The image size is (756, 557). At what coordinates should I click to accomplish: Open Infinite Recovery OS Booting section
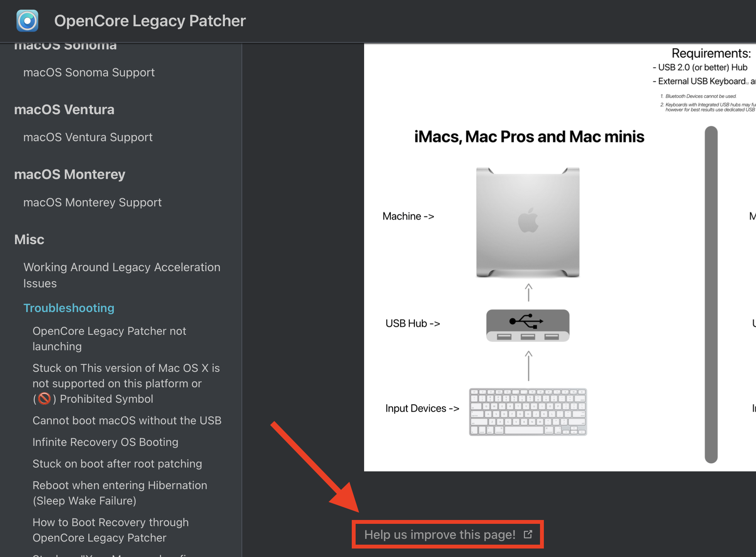point(105,442)
